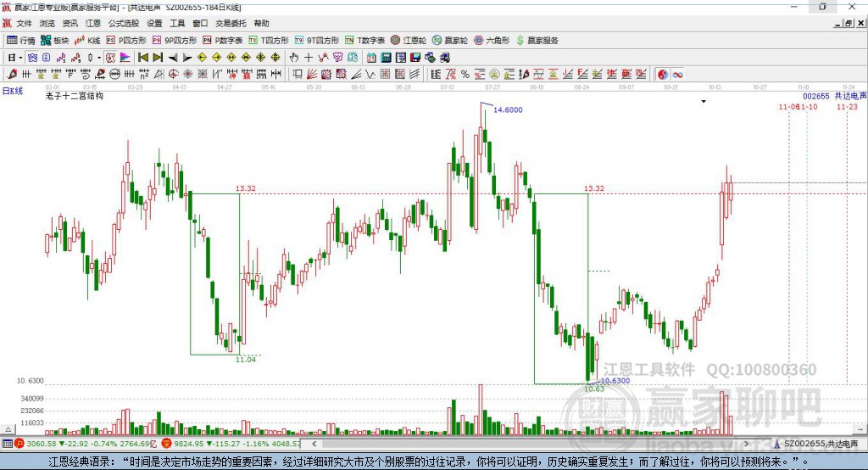Open the 9P四方形 tool
The image size is (868, 470).
(175, 41)
